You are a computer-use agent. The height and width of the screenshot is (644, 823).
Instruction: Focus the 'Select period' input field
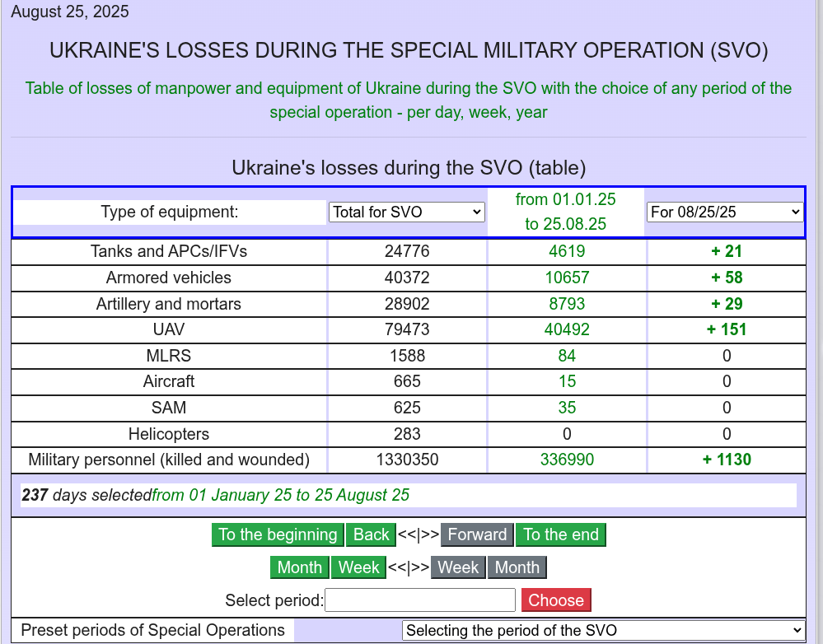pyautogui.click(x=420, y=600)
